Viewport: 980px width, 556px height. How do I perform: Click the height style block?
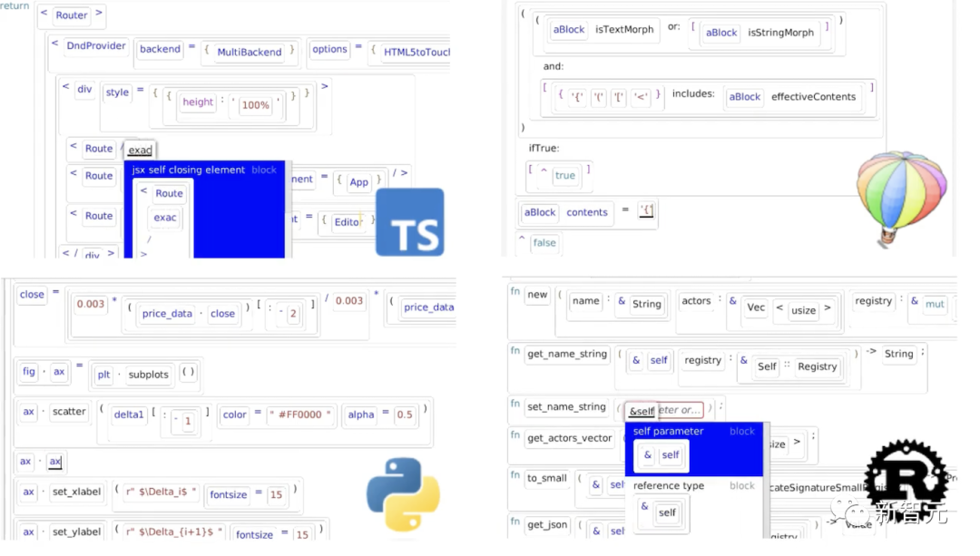point(198,102)
